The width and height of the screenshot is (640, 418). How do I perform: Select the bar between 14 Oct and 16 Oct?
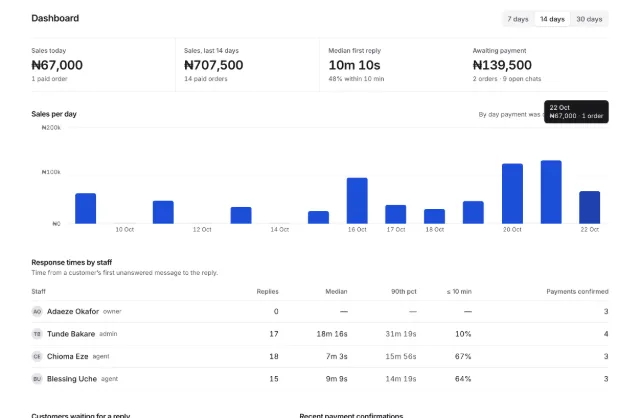[318, 217]
